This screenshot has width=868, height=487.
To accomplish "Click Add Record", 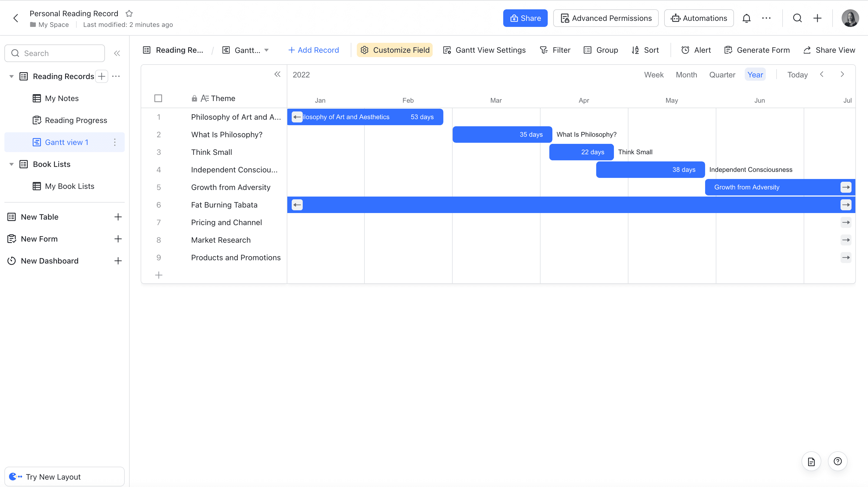I will (x=313, y=50).
